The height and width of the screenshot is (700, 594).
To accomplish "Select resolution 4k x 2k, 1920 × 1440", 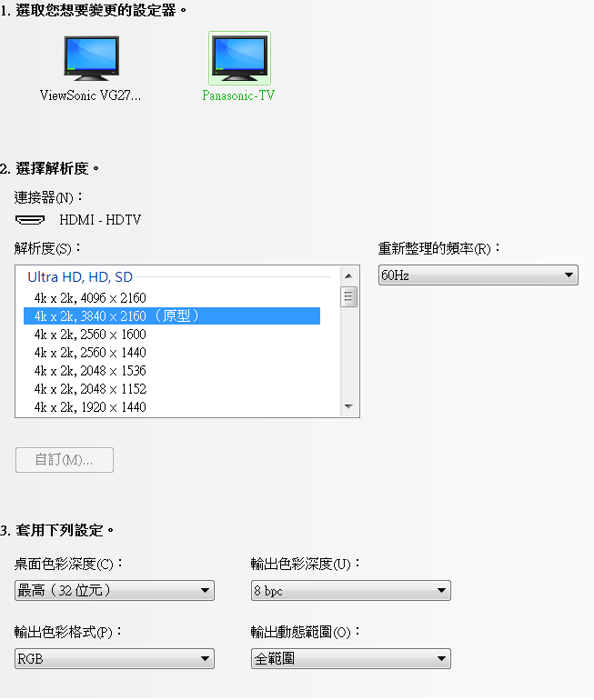I will click(172, 407).
